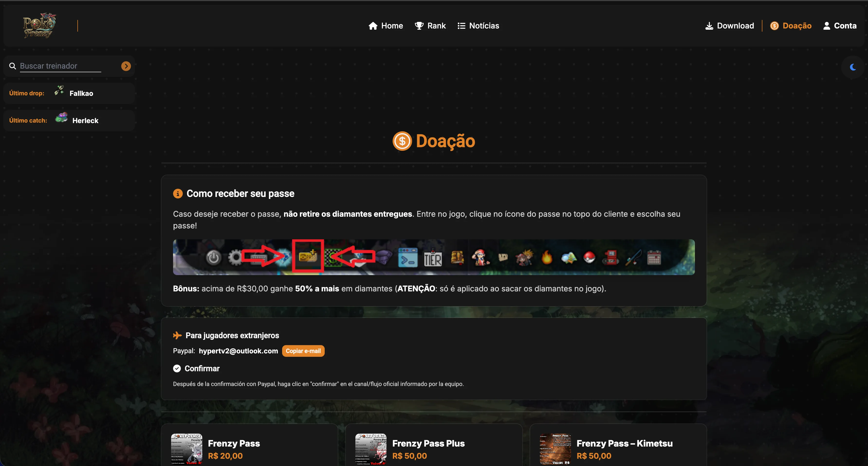Click the Frenzy Pass – Kimetsu thumbnail
The width and height of the screenshot is (868, 466).
(555, 449)
